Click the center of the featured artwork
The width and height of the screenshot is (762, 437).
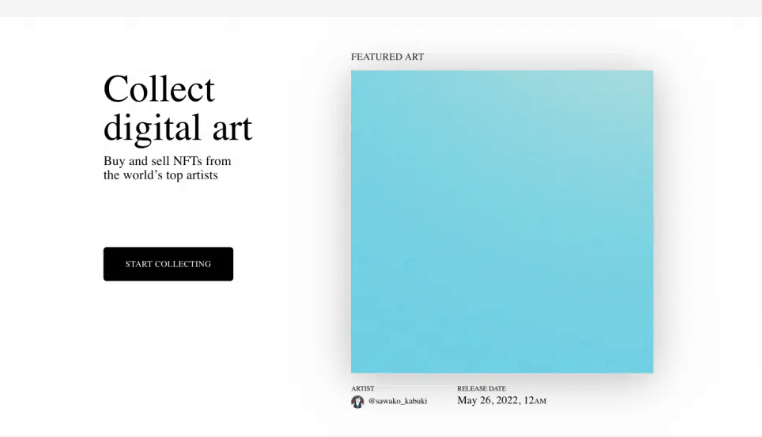click(502, 222)
